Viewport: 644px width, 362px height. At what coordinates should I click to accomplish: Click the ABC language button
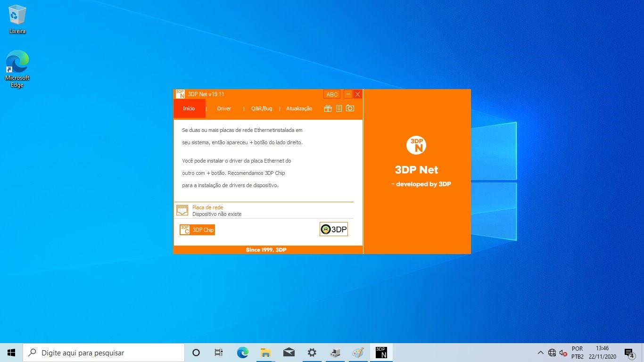pyautogui.click(x=332, y=94)
